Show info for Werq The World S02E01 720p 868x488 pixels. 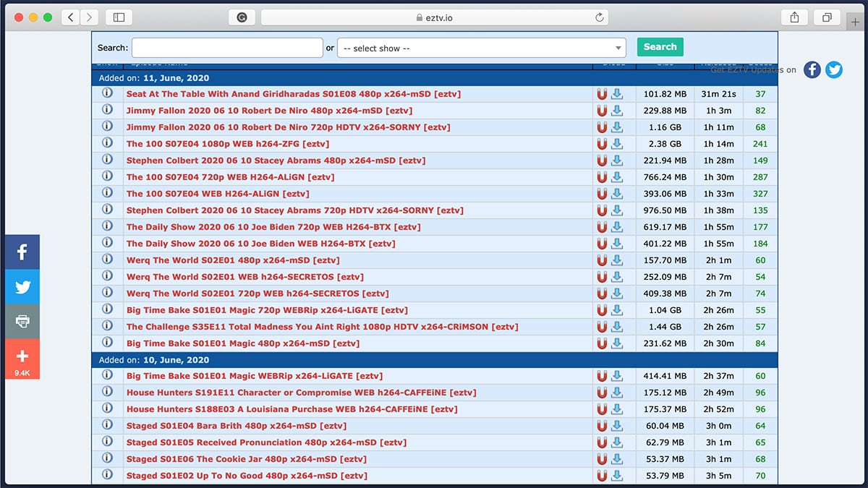point(107,293)
